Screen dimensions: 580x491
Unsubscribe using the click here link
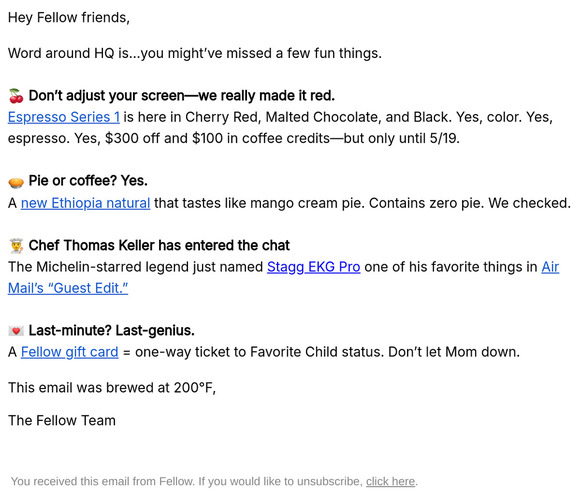pos(391,481)
